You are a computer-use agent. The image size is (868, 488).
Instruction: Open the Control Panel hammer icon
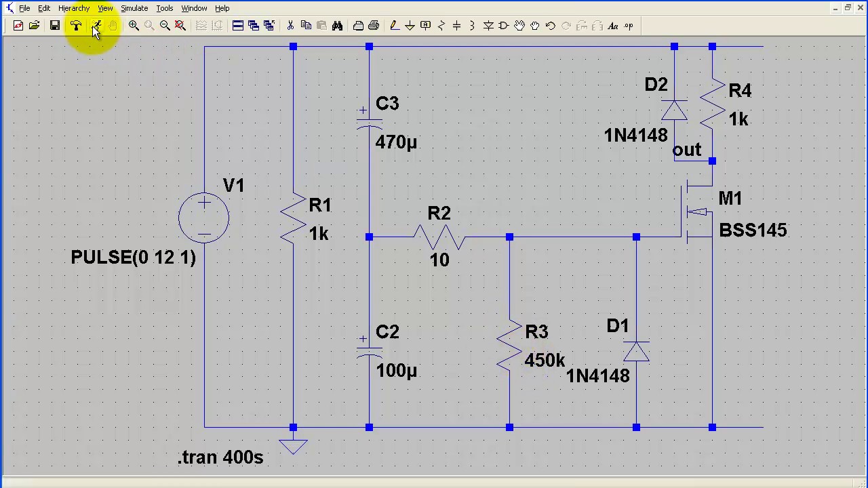click(75, 26)
